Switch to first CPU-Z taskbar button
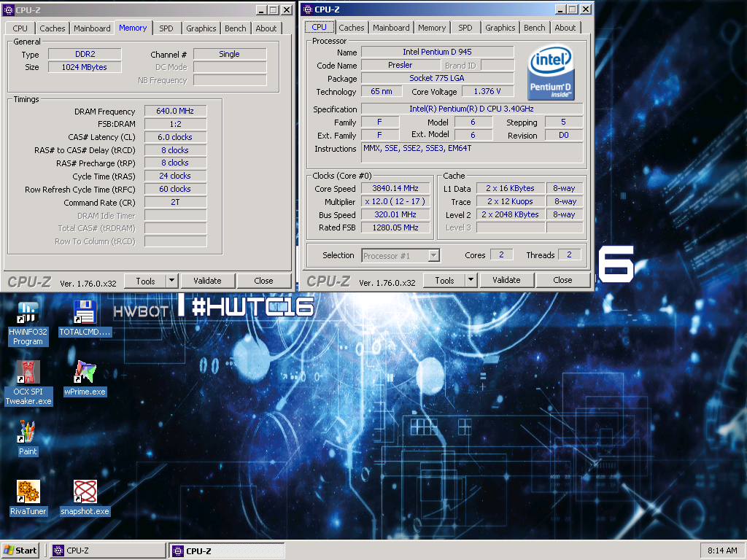This screenshot has height=560, width=747. coord(108,551)
